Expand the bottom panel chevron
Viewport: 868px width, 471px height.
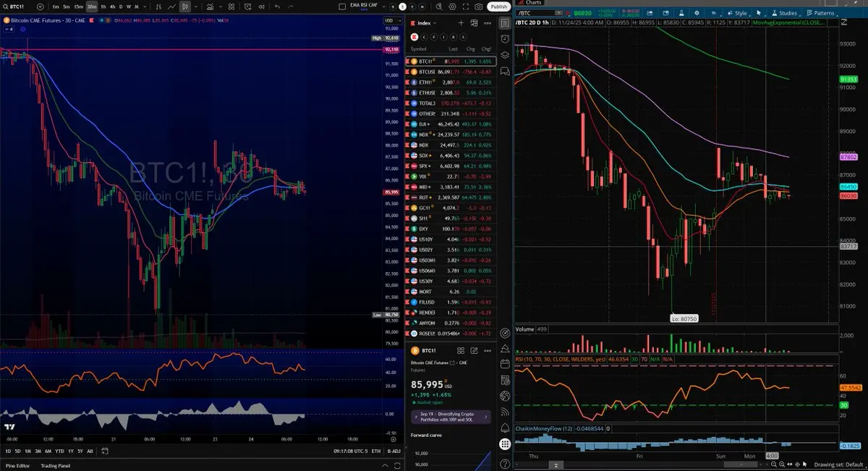pos(385,466)
